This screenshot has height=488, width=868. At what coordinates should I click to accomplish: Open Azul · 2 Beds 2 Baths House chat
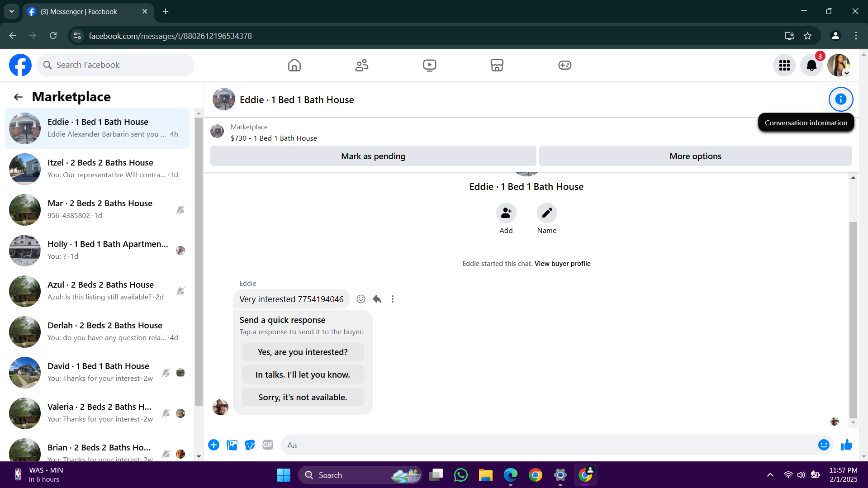point(97,291)
